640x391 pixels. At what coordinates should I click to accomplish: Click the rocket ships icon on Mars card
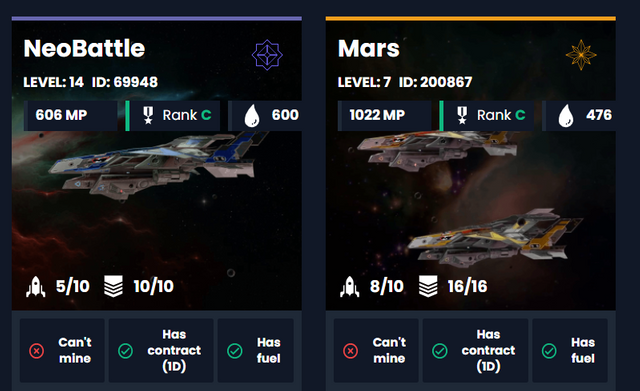350,287
